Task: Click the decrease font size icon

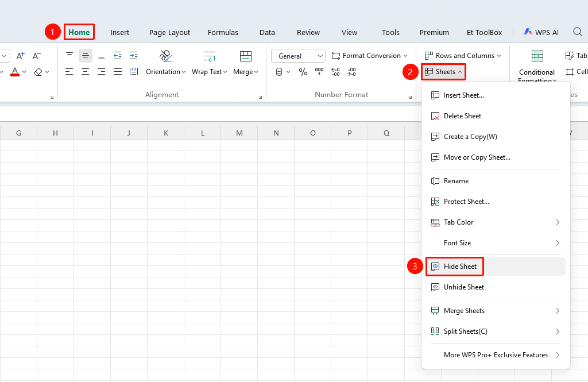Action: click(x=36, y=56)
